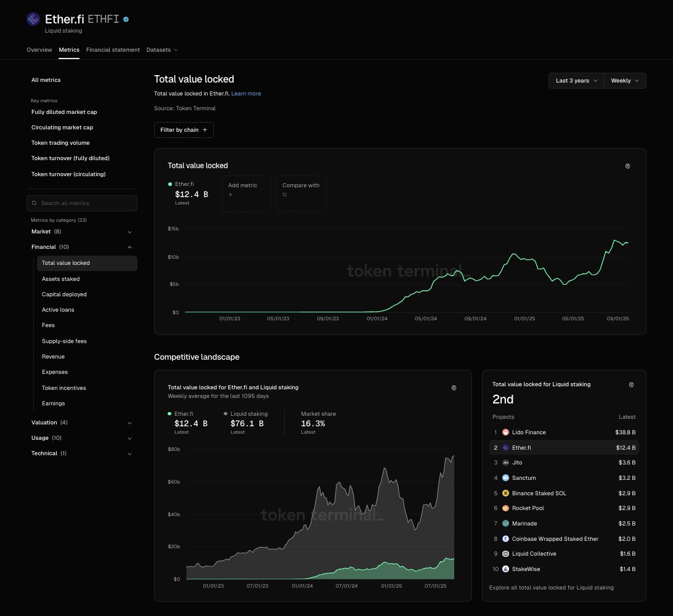The height and width of the screenshot is (616, 673).
Task: Expand the Usage metrics category
Action: click(81, 438)
